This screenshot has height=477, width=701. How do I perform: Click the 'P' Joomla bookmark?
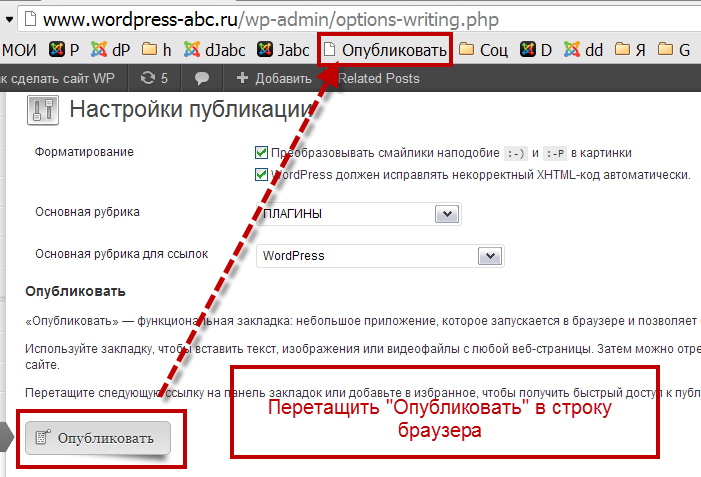tap(66, 49)
